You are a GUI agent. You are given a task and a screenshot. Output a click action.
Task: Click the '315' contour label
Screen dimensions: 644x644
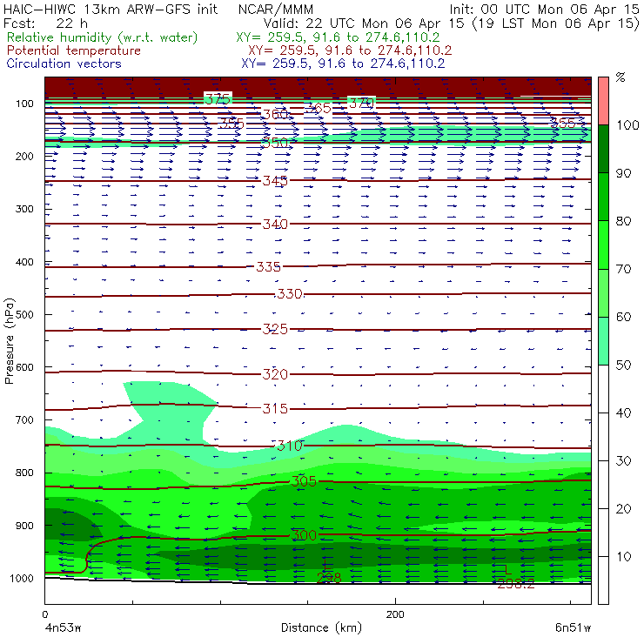click(x=275, y=408)
